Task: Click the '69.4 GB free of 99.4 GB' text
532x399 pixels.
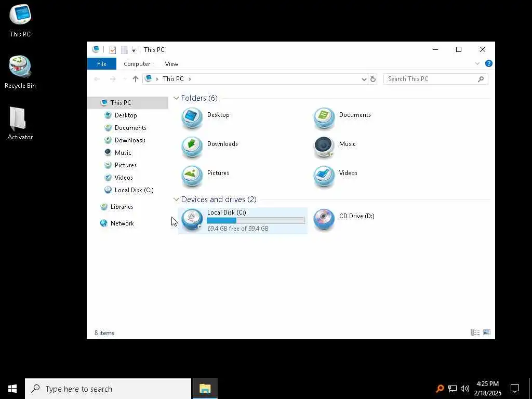Action: [238, 229]
